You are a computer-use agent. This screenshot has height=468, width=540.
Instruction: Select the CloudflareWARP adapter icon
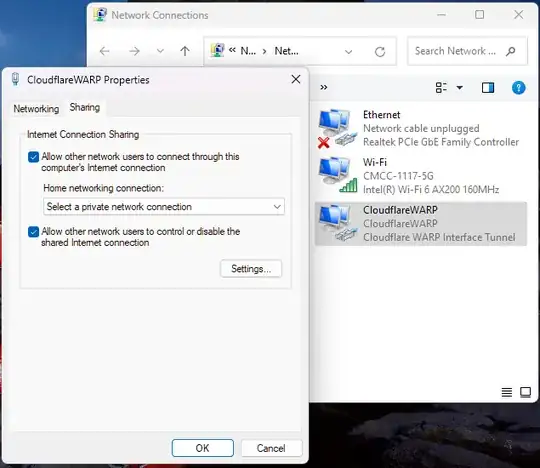click(337, 223)
